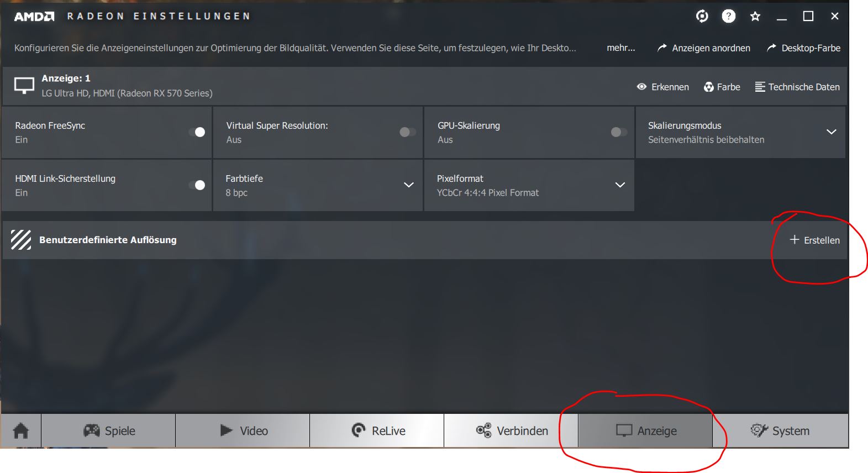The height and width of the screenshot is (473, 868).
Task: Go to home via house icon
Action: click(21, 430)
